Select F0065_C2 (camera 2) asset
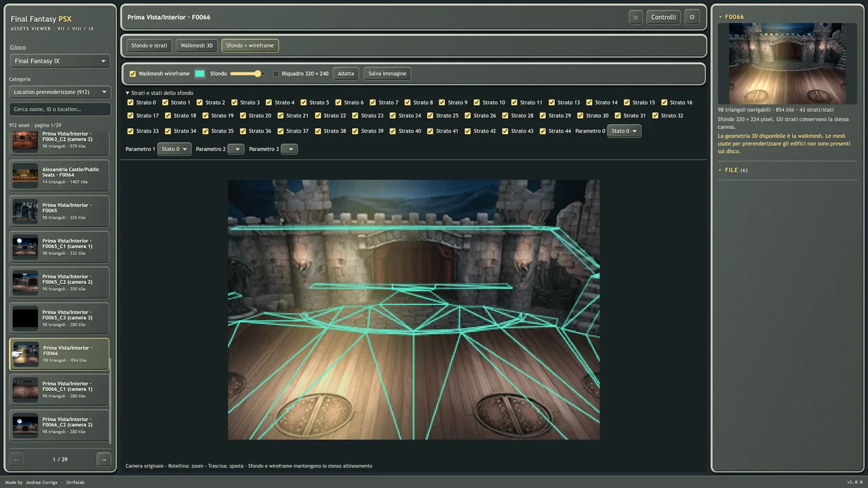This screenshot has width=868, height=488. click(x=59, y=283)
